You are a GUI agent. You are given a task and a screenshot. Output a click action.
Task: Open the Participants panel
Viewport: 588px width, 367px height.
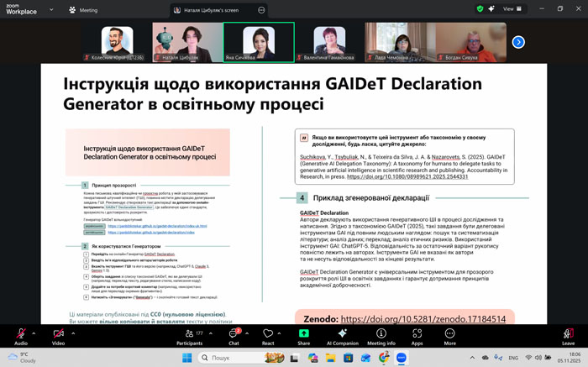tap(189, 335)
